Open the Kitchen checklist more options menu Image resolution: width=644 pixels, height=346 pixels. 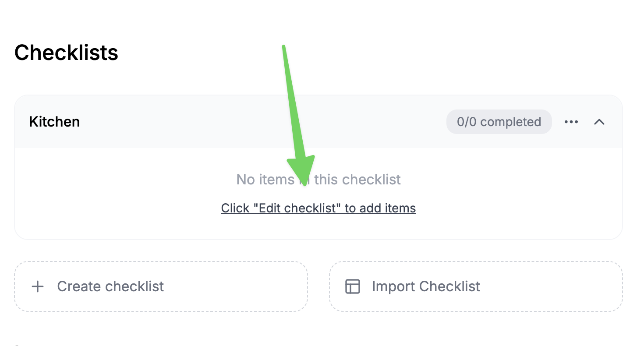(x=571, y=122)
